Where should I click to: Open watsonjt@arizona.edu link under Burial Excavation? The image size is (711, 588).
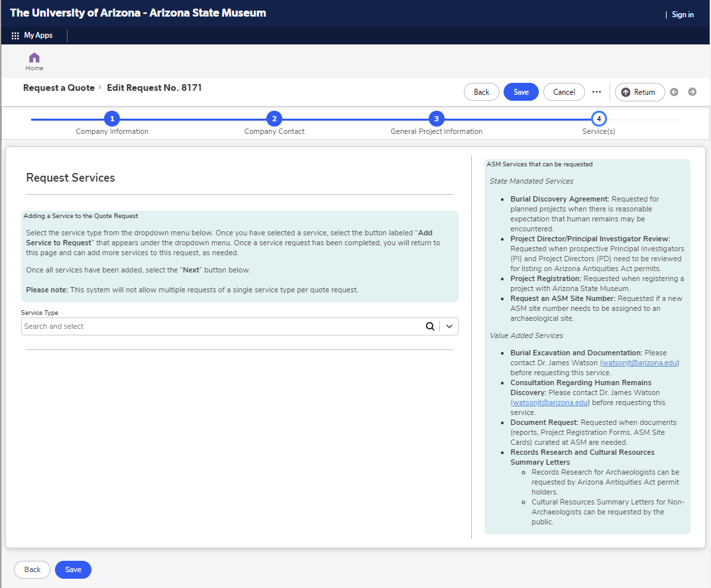(639, 363)
